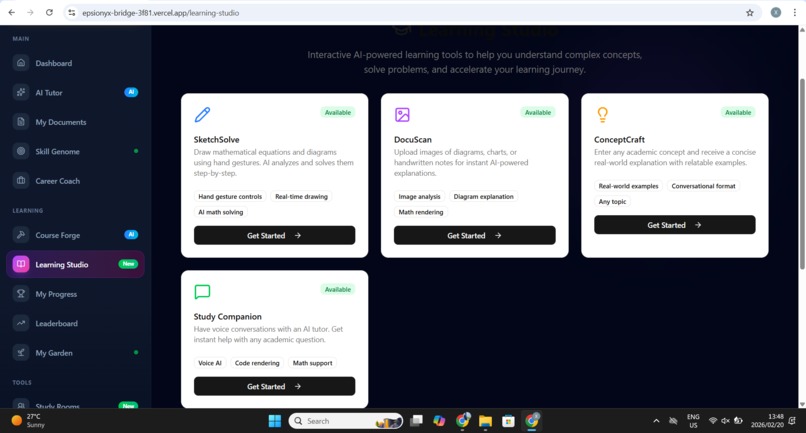806x433 pixels.
Task: Open the Skill Genome section
Action: 75,151
